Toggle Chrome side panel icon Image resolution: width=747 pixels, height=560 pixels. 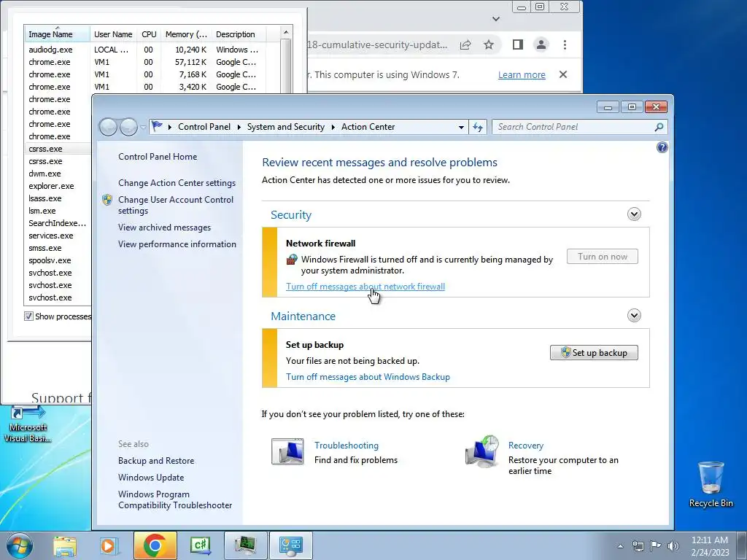(x=518, y=44)
